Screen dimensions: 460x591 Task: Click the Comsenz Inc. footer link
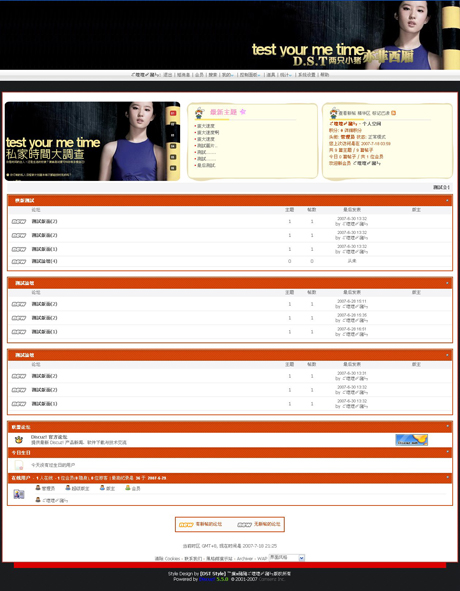coord(272,579)
